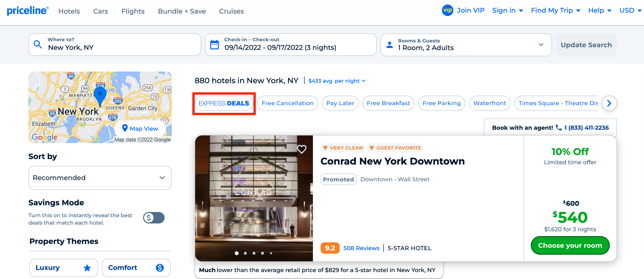644x279 pixels.
Task: Click the New York map thumbnail
Action: 100,107
